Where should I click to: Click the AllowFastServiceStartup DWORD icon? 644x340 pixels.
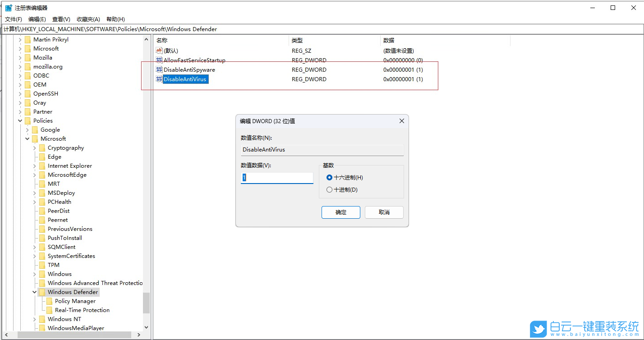(x=159, y=60)
